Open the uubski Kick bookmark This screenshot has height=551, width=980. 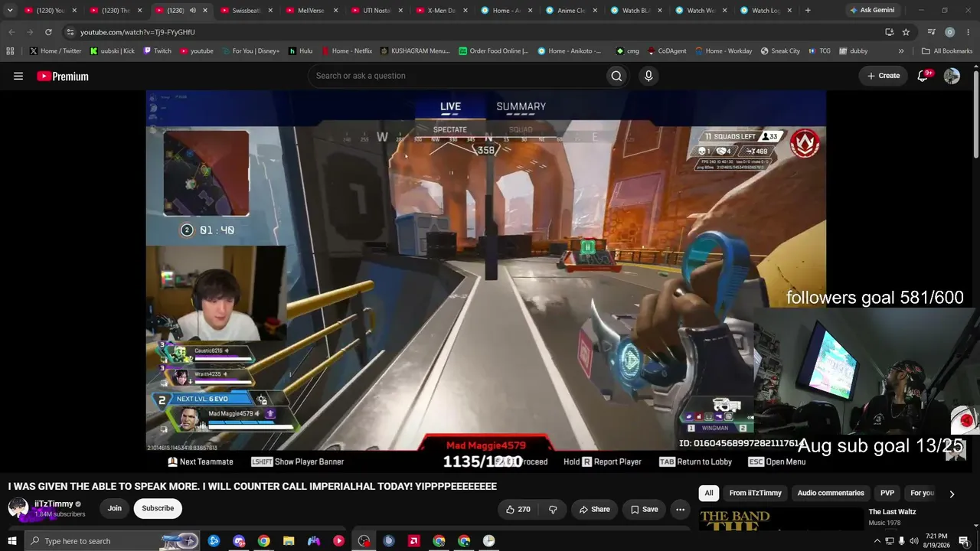pyautogui.click(x=112, y=51)
